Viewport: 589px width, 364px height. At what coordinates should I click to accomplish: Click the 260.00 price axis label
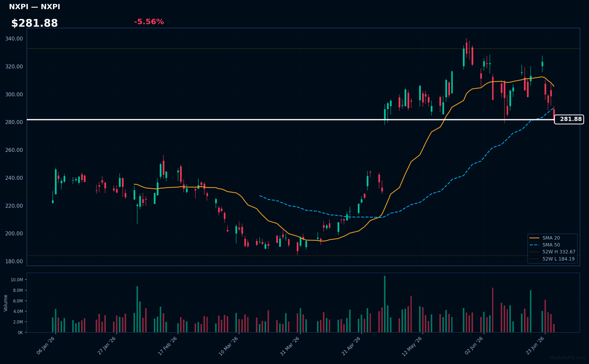click(x=14, y=150)
